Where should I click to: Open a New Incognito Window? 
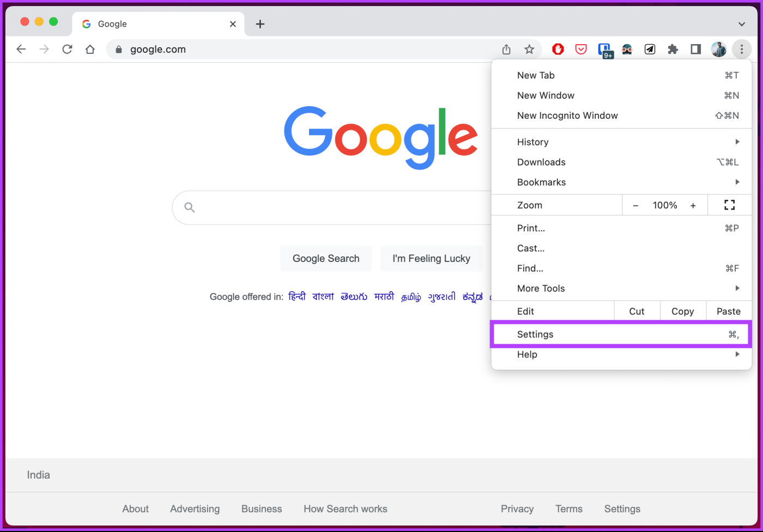567,115
